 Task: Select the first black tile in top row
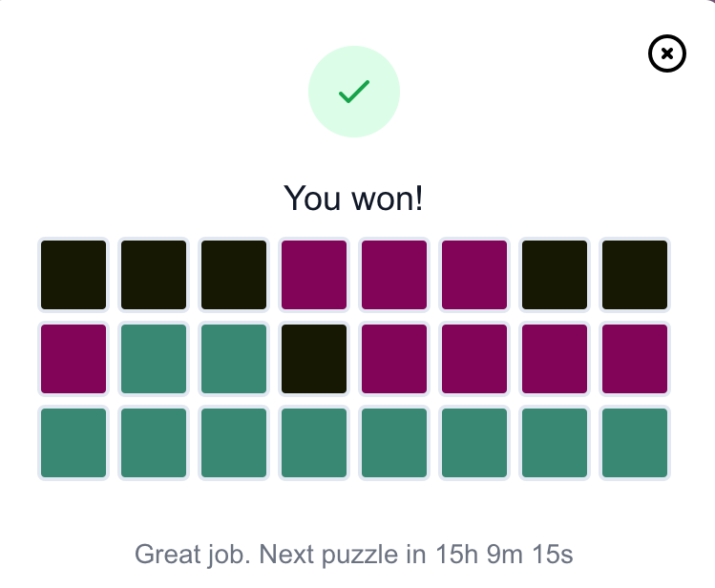(74, 275)
